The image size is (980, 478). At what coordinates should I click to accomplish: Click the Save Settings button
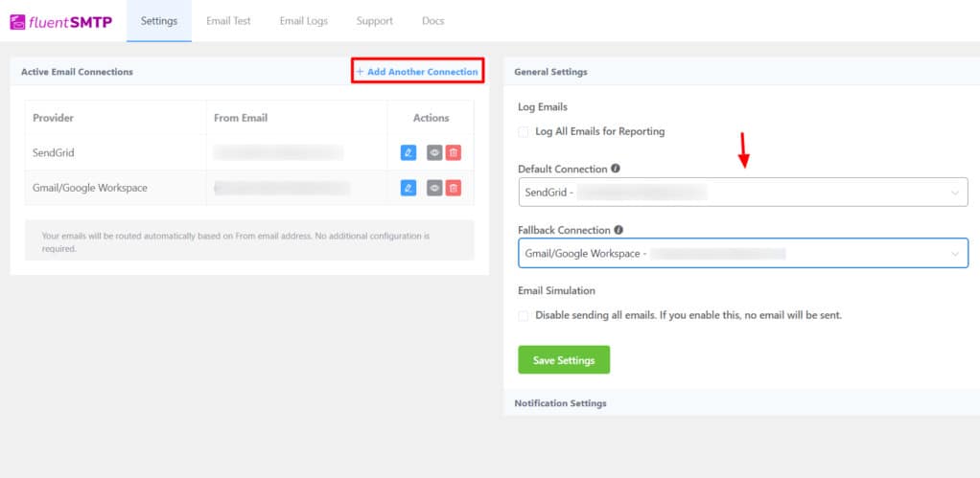[x=564, y=360]
